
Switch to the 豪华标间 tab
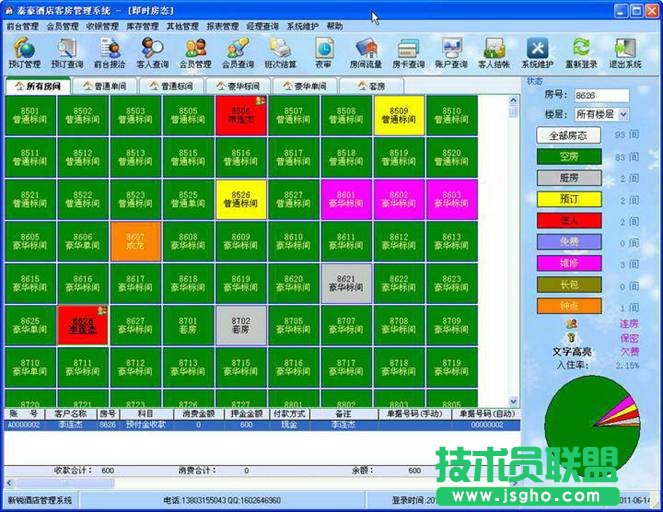239,87
